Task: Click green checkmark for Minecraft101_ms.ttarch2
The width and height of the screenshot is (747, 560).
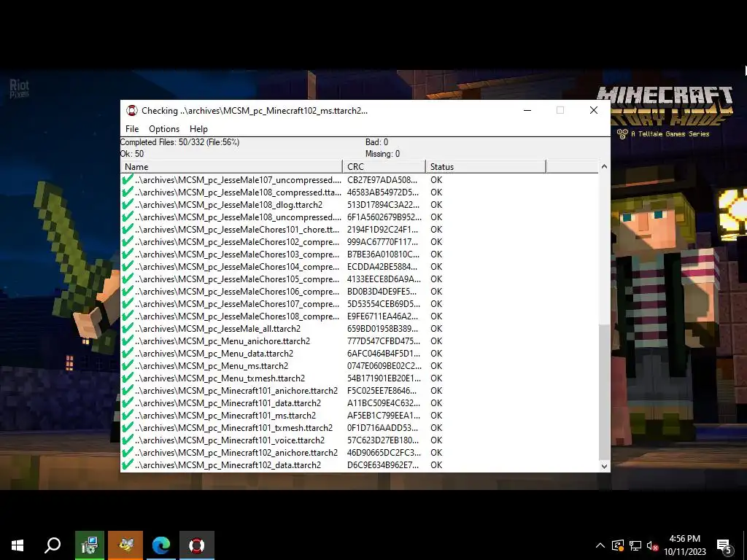Action: (x=127, y=415)
